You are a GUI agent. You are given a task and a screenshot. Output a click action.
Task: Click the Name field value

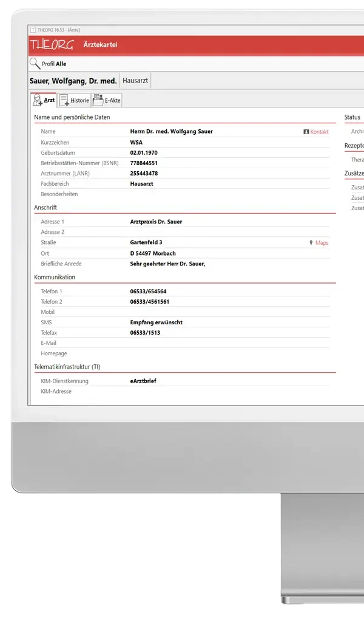[171, 131]
